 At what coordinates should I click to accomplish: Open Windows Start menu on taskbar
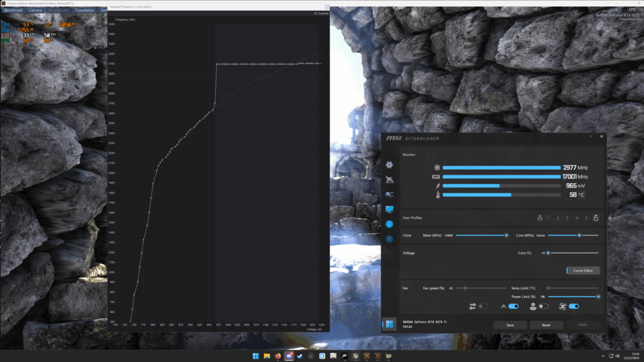point(255,356)
